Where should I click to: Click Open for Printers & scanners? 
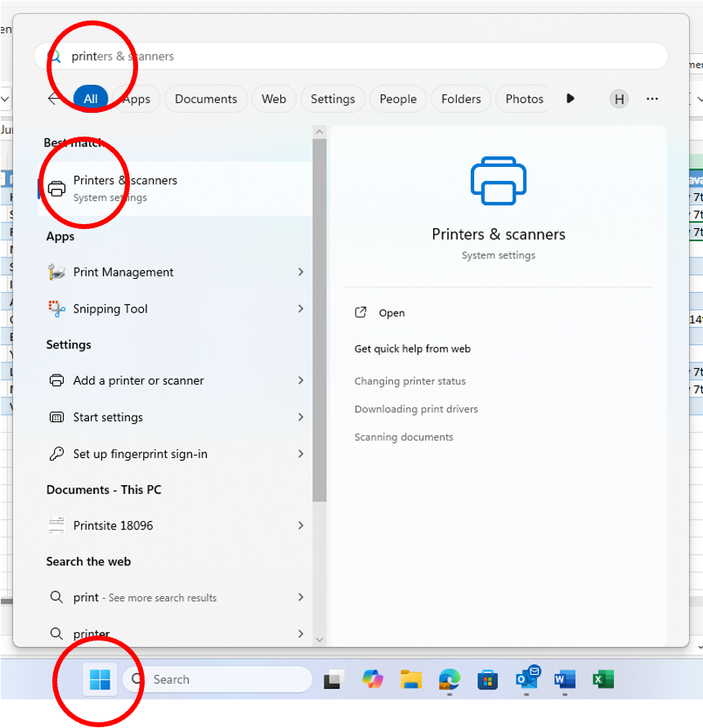(392, 312)
